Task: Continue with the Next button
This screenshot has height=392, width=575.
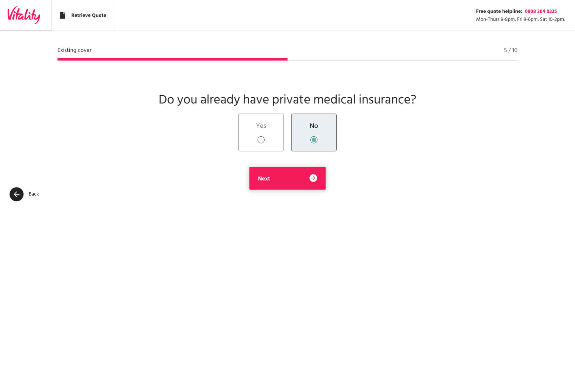Action: coord(287,178)
